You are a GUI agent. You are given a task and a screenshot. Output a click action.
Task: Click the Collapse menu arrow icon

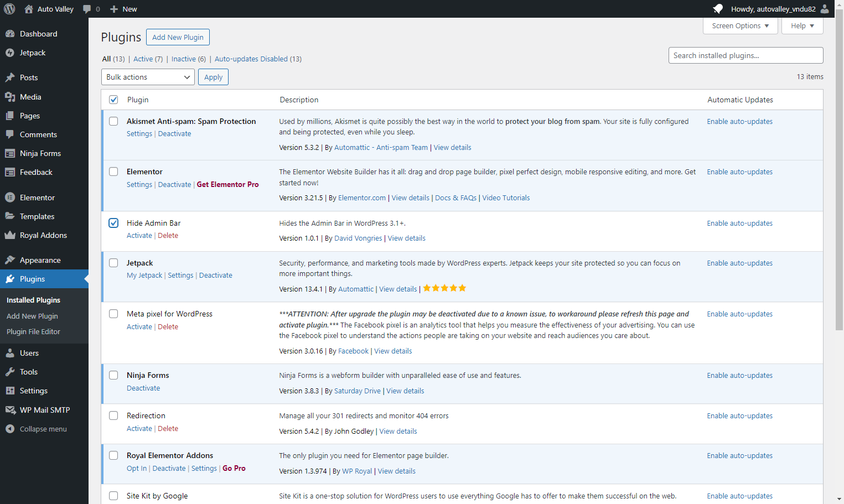[x=10, y=429]
